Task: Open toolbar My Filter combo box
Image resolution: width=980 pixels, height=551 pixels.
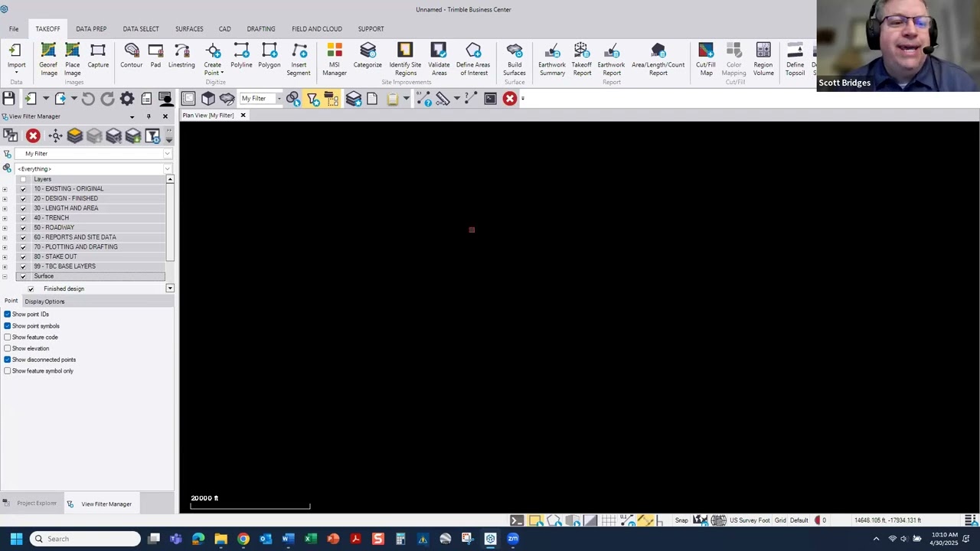Action: [x=261, y=99]
